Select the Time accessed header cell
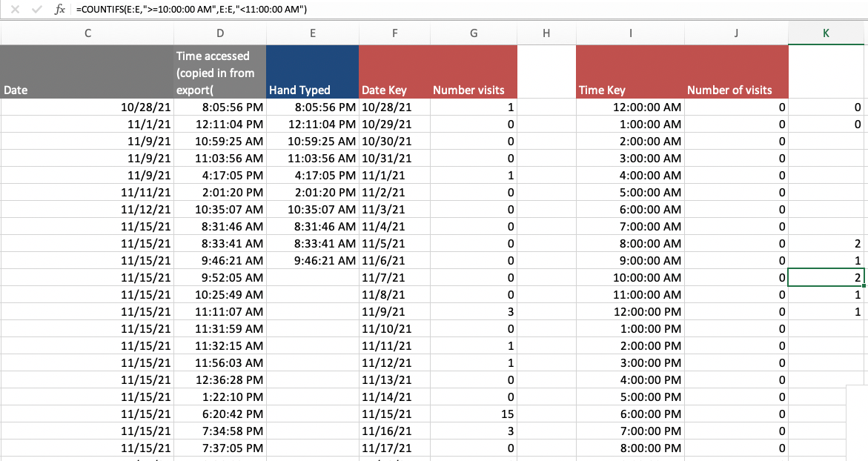Image resolution: width=868 pixels, height=461 pixels. pos(219,72)
